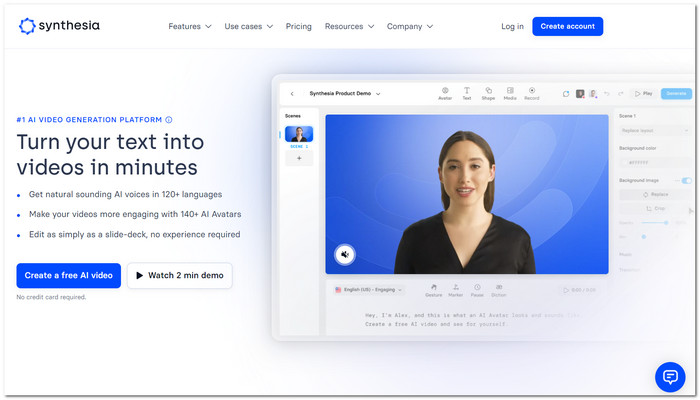Screen dimensions: 700x400
Task: Click the Synthesia logo
Action: click(x=59, y=26)
